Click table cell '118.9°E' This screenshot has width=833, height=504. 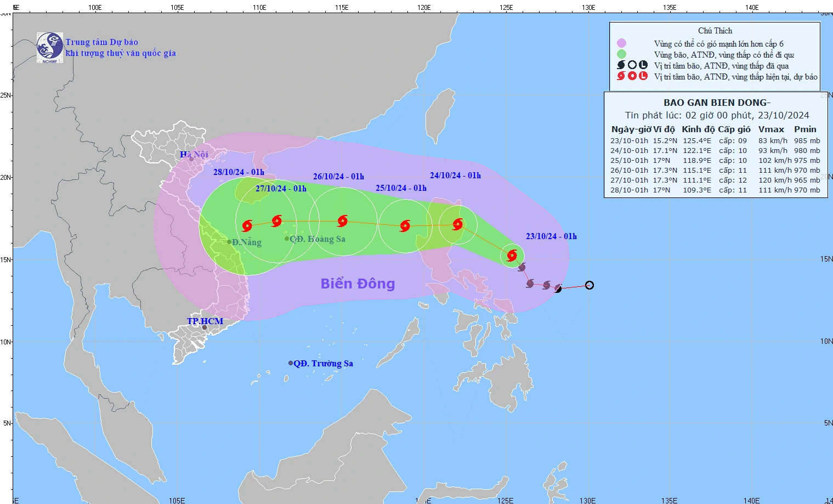coord(697,160)
